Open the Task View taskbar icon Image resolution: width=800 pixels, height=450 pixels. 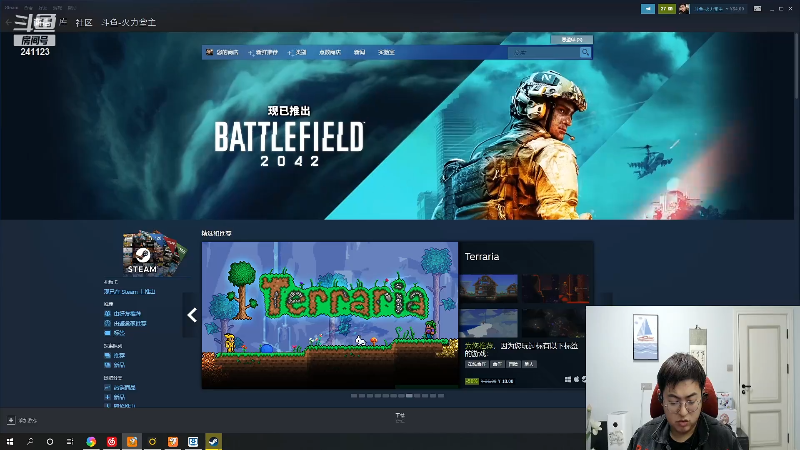(70, 441)
